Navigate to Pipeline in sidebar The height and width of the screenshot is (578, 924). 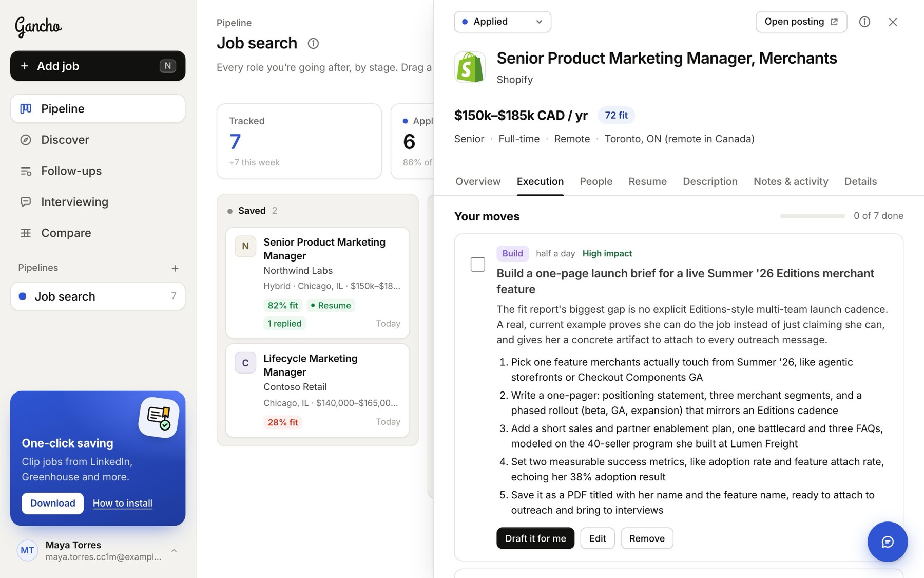(x=98, y=108)
